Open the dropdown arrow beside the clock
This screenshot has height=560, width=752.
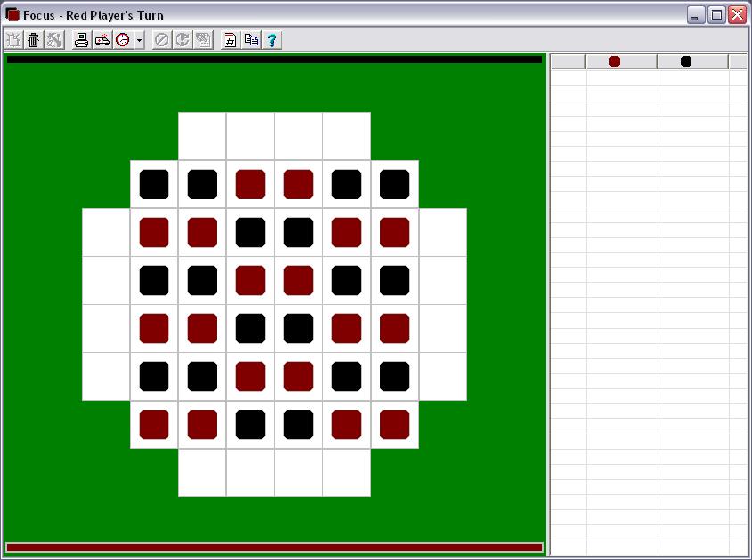(x=139, y=40)
